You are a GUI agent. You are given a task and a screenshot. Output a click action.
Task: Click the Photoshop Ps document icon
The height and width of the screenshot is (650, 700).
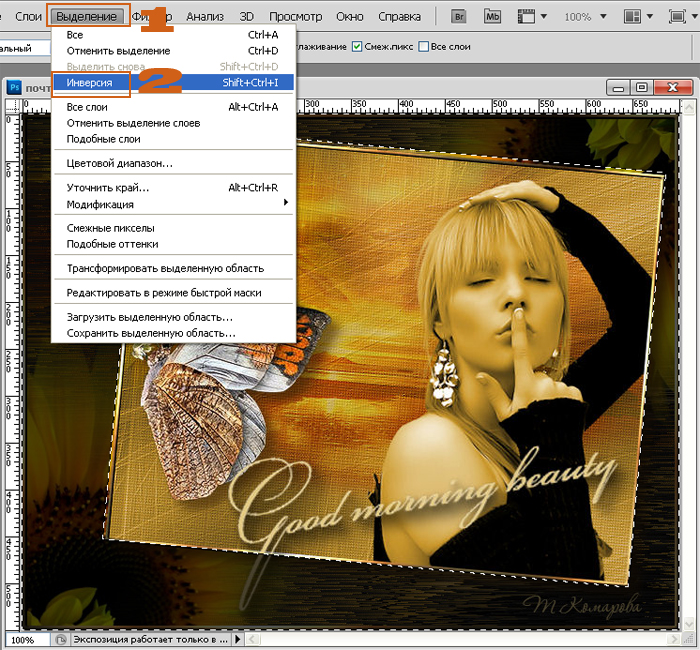tap(15, 87)
